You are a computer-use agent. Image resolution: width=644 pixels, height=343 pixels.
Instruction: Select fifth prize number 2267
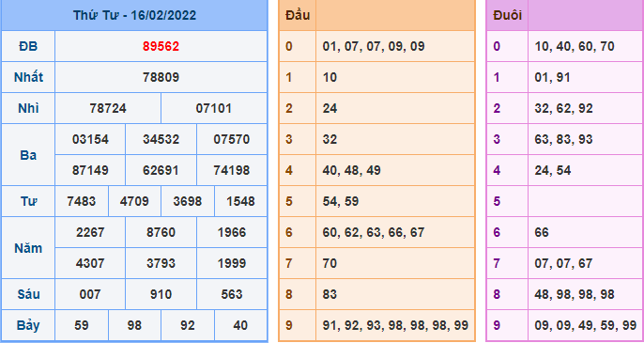click(90, 232)
